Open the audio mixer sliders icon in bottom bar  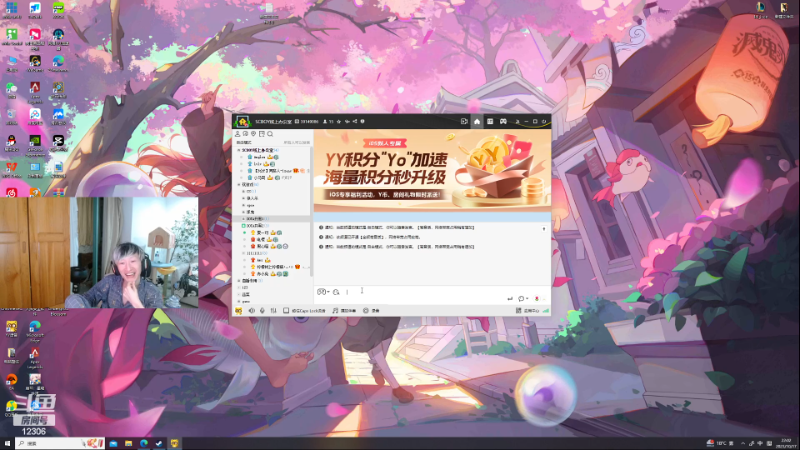point(273,310)
